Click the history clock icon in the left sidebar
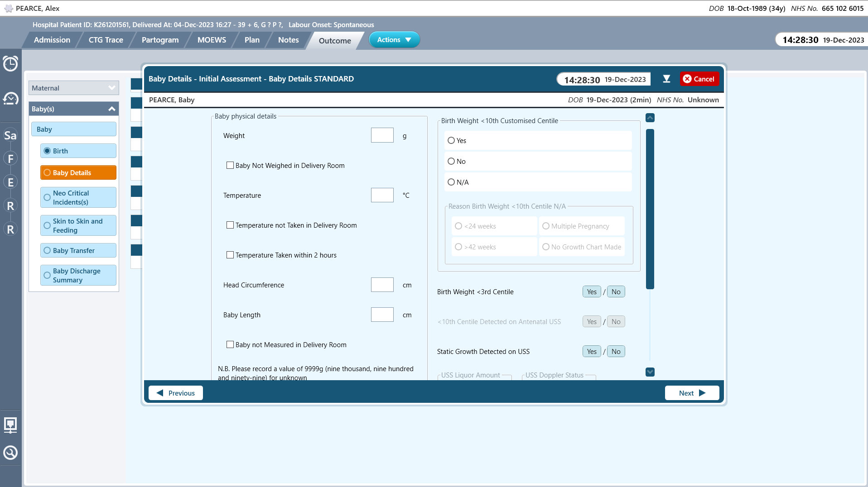Screen dimensions: 868x487 click(10, 98)
